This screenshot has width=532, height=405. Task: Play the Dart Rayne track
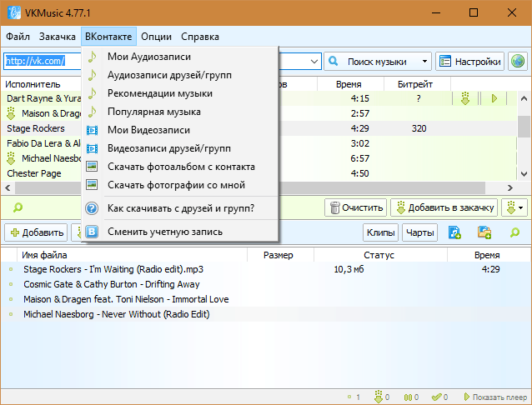[x=494, y=98]
